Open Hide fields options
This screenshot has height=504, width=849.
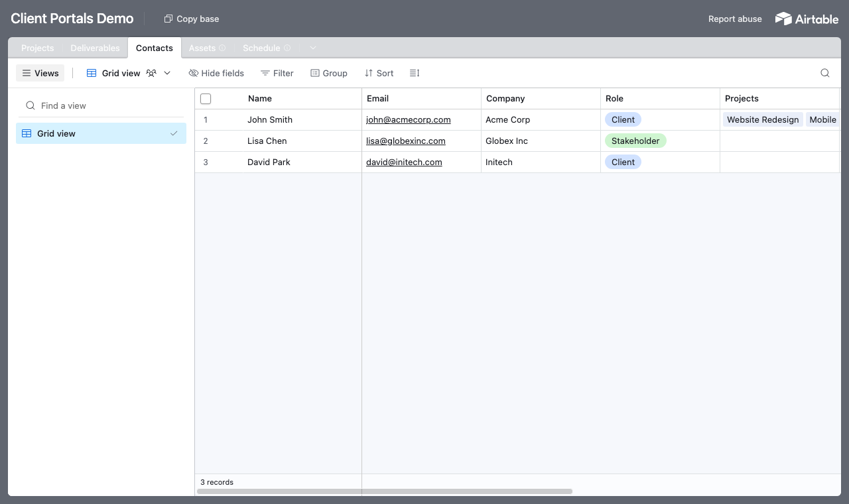(216, 73)
